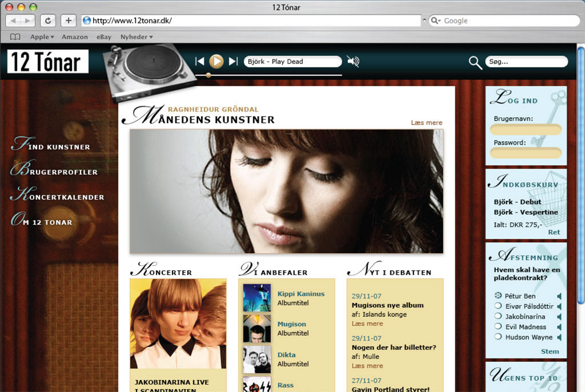Add bookmark with the plus button
This screenshot has width=585, height=392.
[69, 21]
